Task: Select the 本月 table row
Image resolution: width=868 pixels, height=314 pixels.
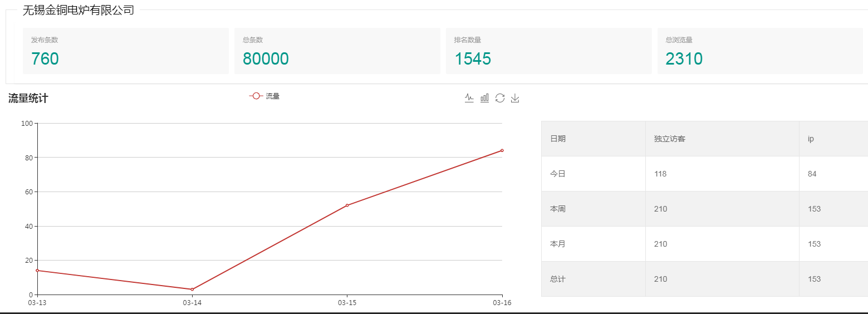Action: (705, 244)
